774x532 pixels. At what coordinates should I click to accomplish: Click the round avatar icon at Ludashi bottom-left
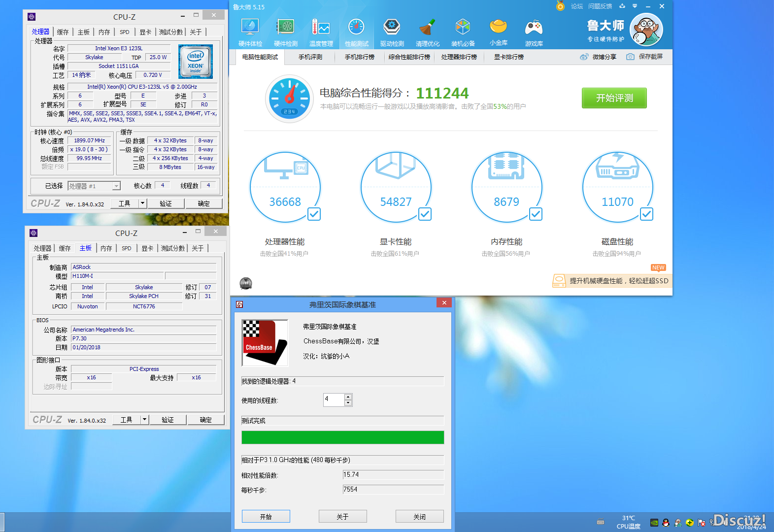[x=246, y=283]
